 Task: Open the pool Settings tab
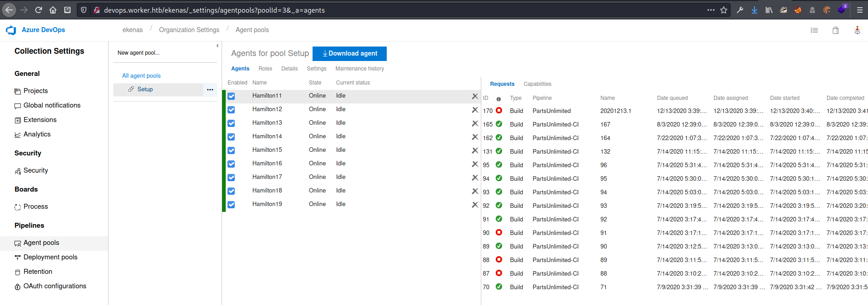point(317,69)
